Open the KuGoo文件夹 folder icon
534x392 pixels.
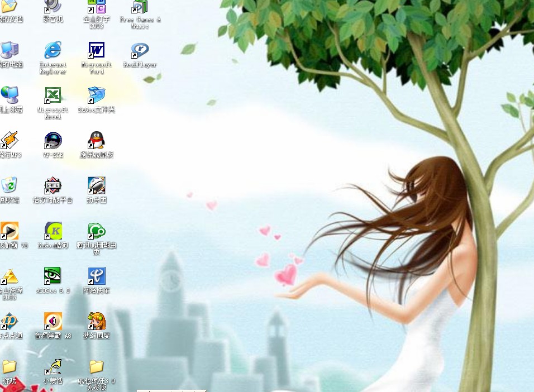click(x=97, y=95)
